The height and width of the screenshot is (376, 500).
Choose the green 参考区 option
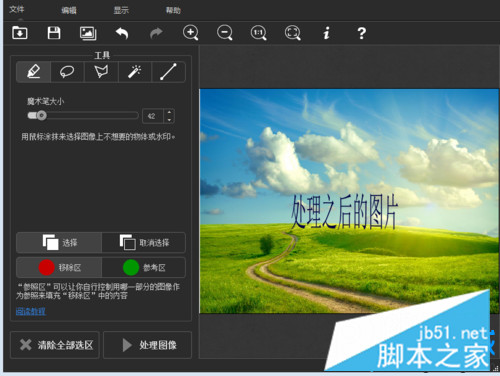click(x=144, y=267)
